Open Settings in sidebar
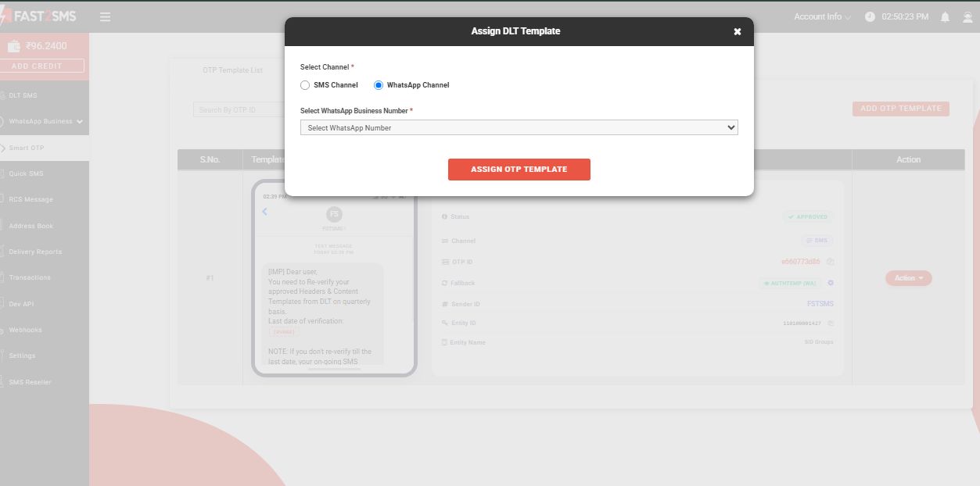The image size is (980, 486). click(45, 356)
